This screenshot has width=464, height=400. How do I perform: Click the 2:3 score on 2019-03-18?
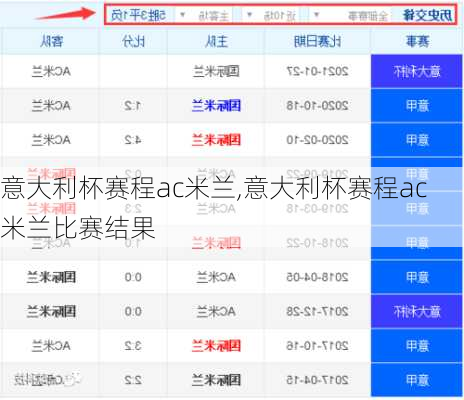133,209
